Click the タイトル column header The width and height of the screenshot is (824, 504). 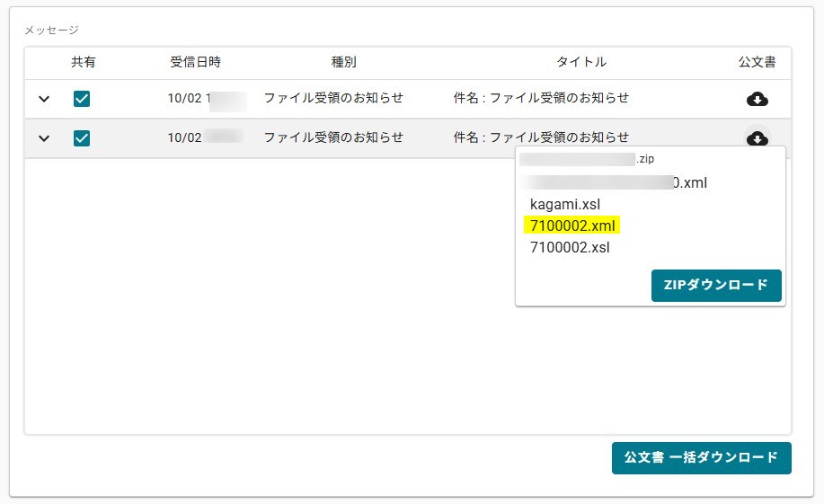tap(581, 62)
